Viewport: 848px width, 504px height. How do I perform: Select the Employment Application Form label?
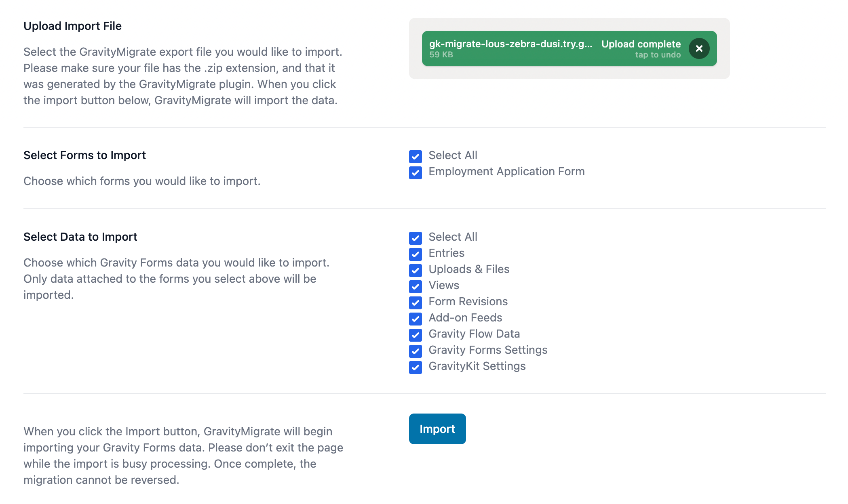pos(506,171)
